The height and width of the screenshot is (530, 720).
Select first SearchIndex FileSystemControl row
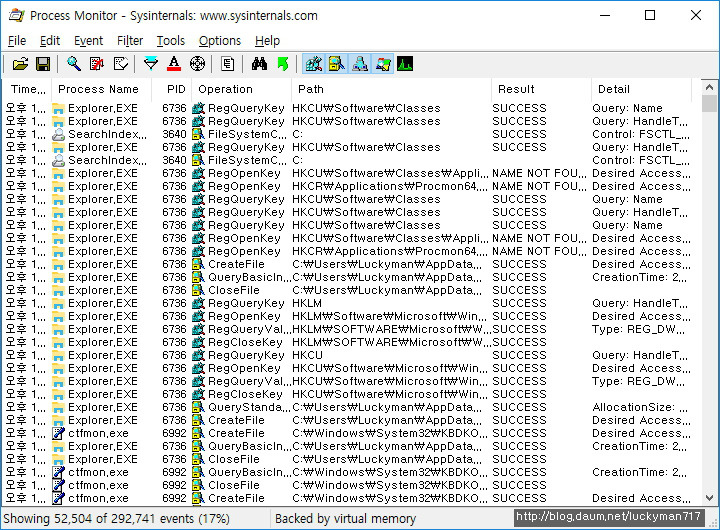pyautogui.click(x=347, y=134)
